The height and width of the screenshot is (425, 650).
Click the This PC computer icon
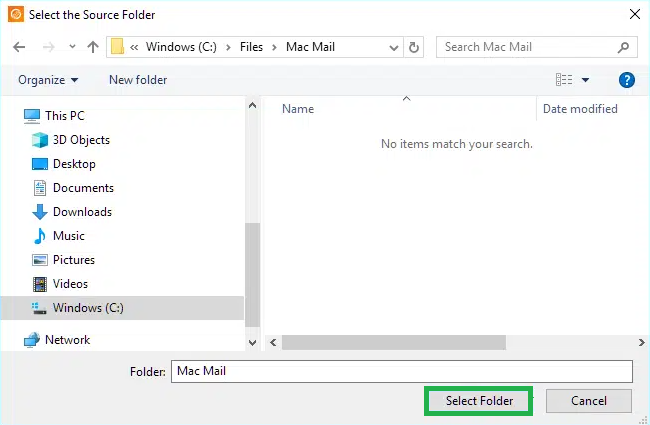32,116
